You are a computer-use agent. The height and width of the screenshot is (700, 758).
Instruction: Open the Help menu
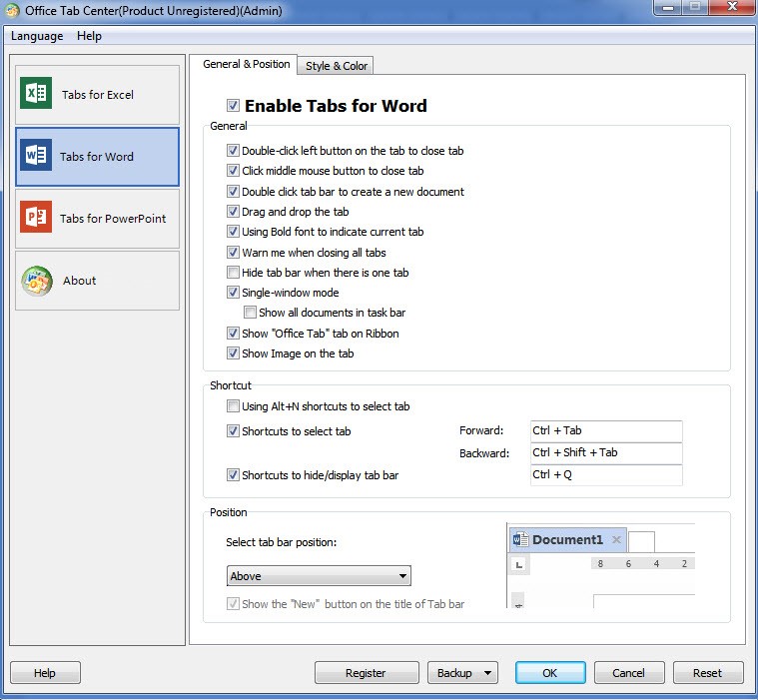click(x=90, y=36)
